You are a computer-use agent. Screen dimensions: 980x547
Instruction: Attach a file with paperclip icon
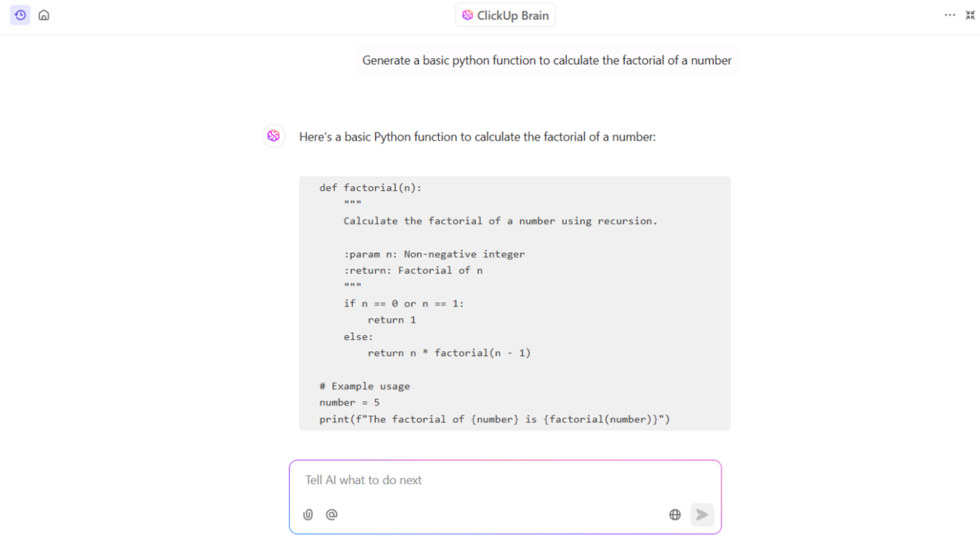tap(308, 515)
